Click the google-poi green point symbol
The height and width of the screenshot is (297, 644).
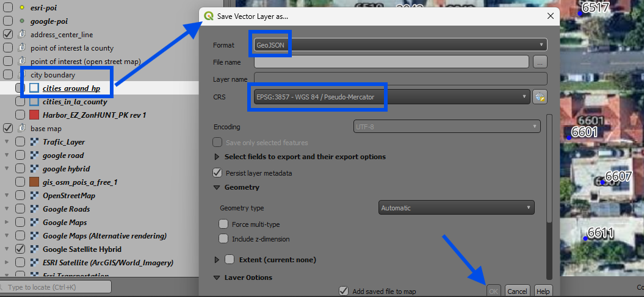coord(22,21)
